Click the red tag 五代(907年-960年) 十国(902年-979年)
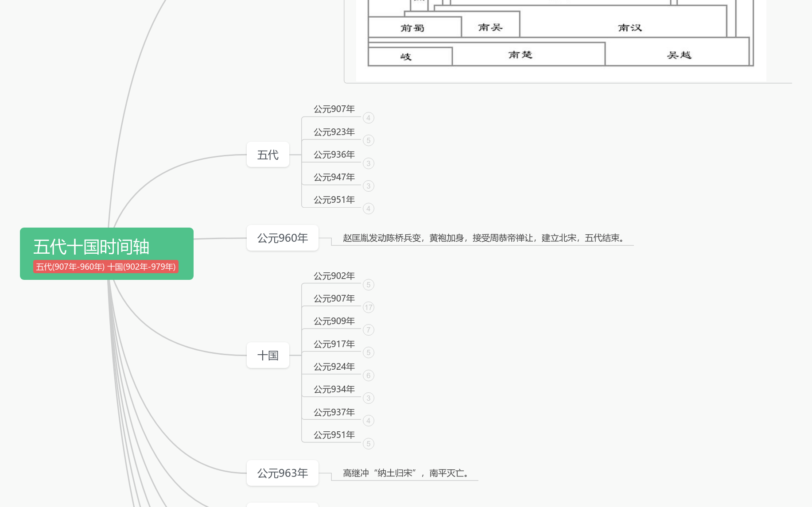812x507 pixels. pos(106,267)
